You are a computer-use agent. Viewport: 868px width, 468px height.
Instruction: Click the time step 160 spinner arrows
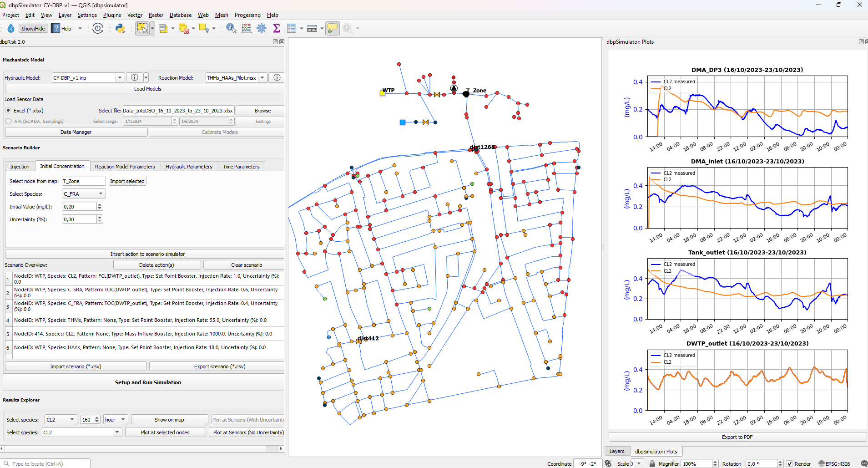pos(96,420)
